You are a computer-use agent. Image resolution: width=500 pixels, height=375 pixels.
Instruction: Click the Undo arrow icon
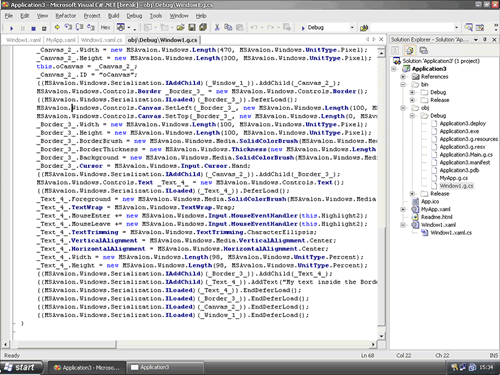point(254,27)
